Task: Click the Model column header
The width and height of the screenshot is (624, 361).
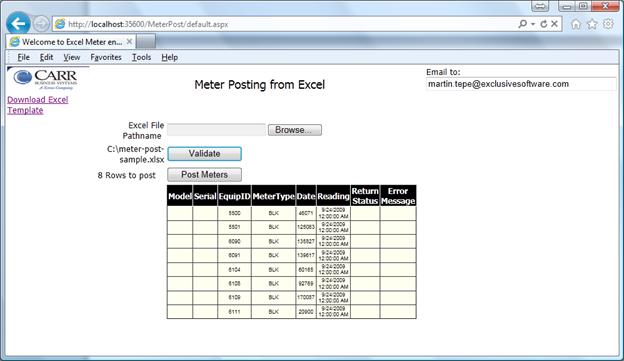Action: tap(180, 196)
